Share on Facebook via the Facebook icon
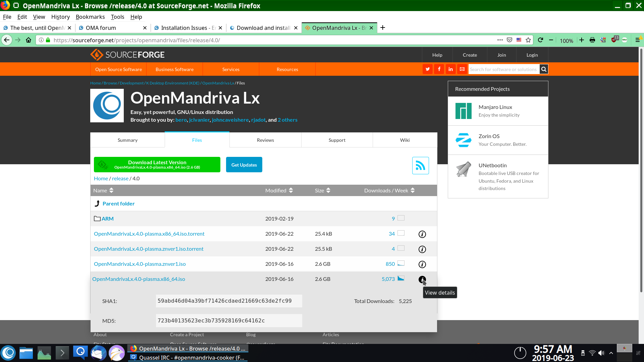Screen dimensions: 644x362 pos(439,69)
